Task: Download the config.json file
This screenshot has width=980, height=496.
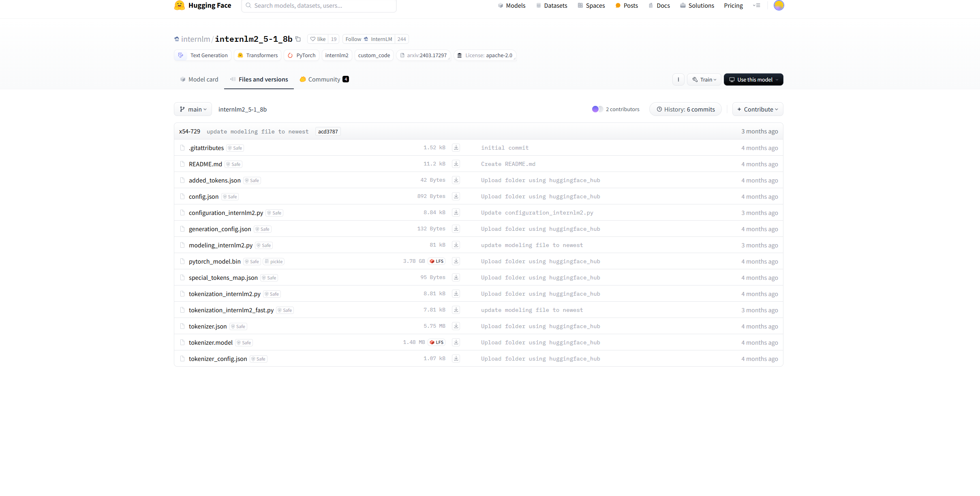Action: (x=456, y=196)
